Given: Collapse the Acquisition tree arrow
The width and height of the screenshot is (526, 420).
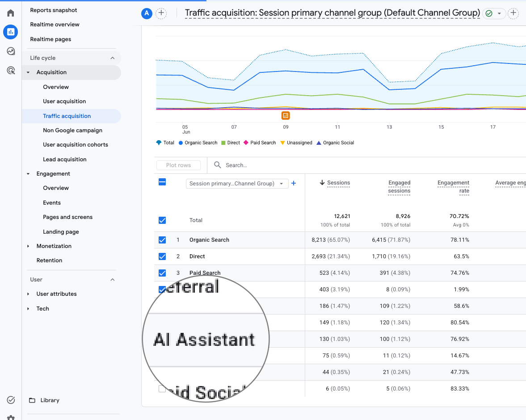Looking at the screenshot, I should point(28,72).
